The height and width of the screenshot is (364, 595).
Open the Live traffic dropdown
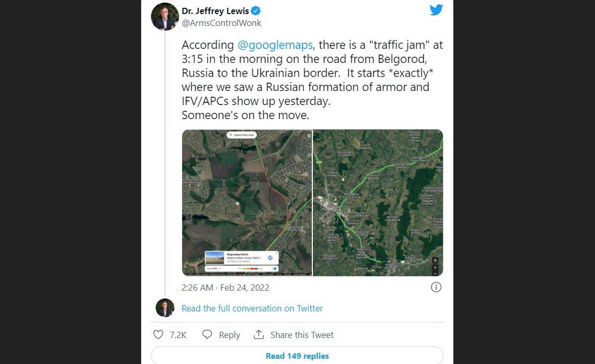pos(214,268)
